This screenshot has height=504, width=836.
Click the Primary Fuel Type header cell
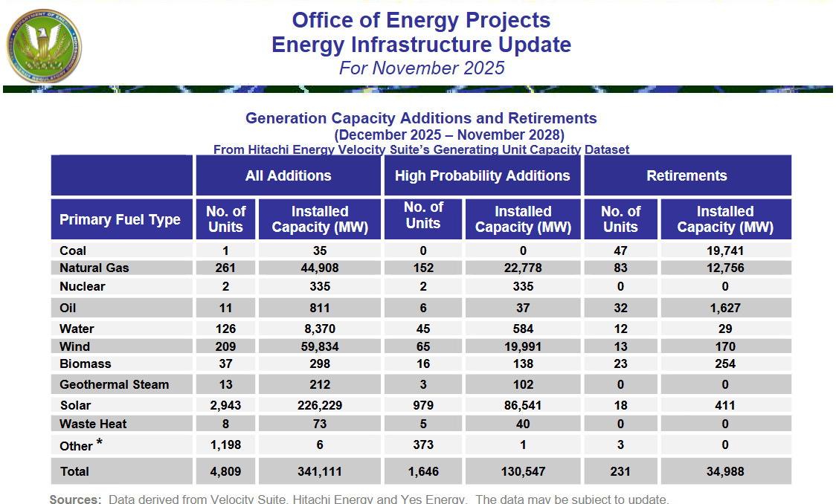120,219
